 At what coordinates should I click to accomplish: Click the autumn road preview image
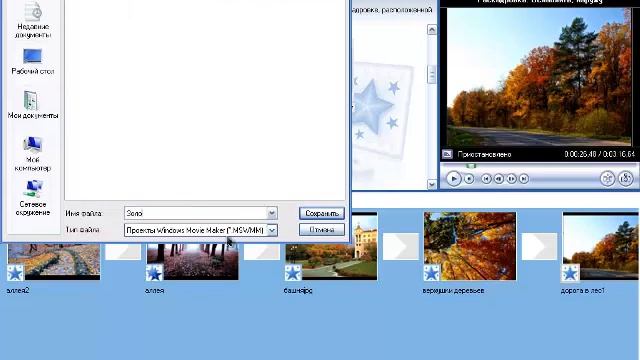click(x=539, y=77)
